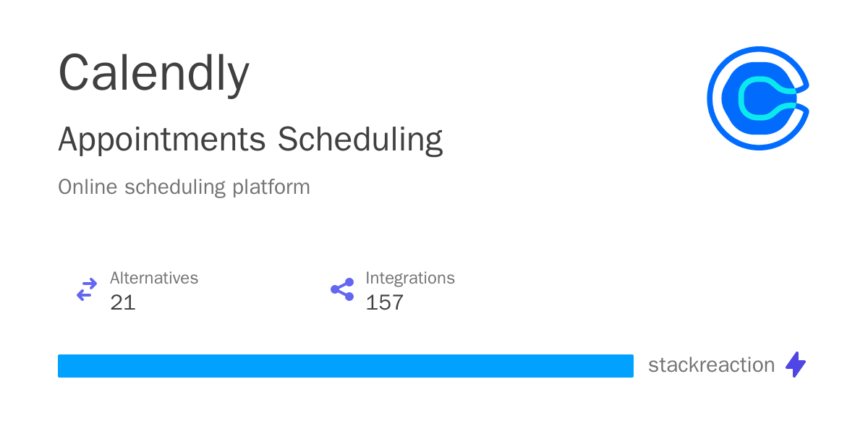Click the integrations count 157
The height and width of the screenshot is (434, 868).
click(x=384, y=302)
